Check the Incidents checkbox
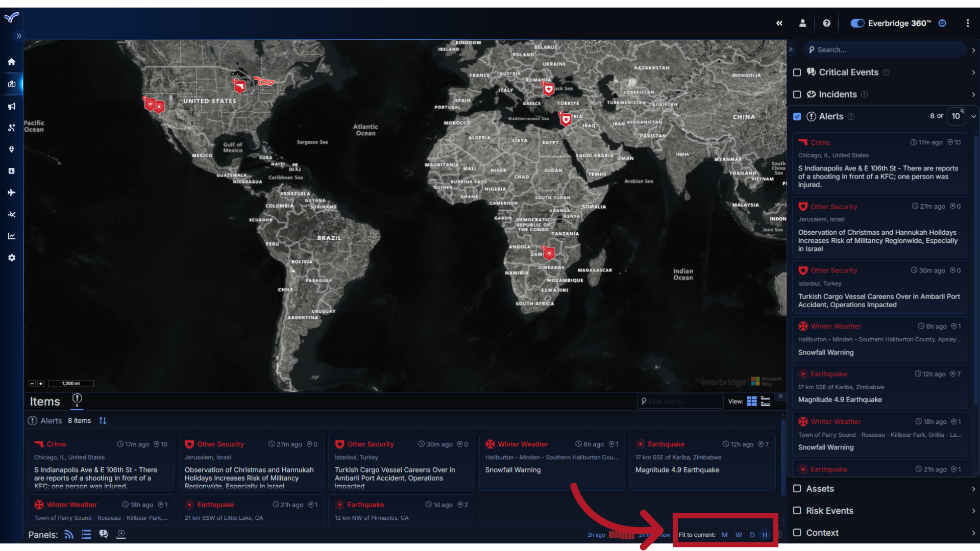 [797, 94]
